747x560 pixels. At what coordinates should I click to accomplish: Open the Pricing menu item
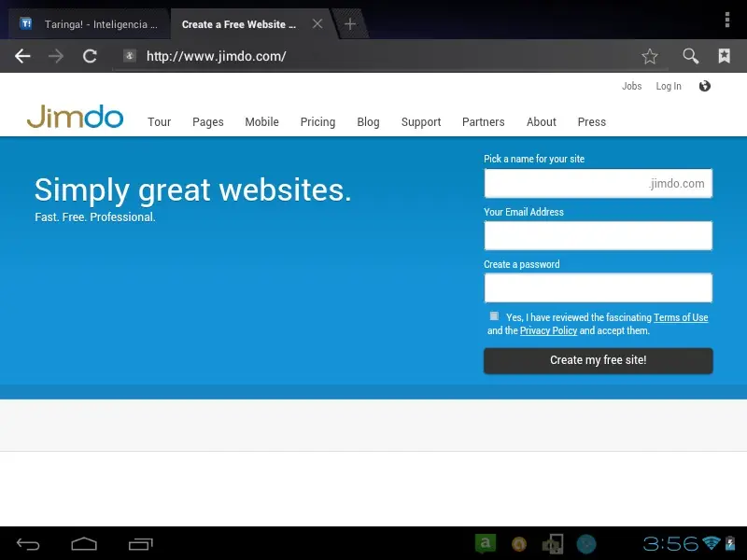tap(317, 122)
